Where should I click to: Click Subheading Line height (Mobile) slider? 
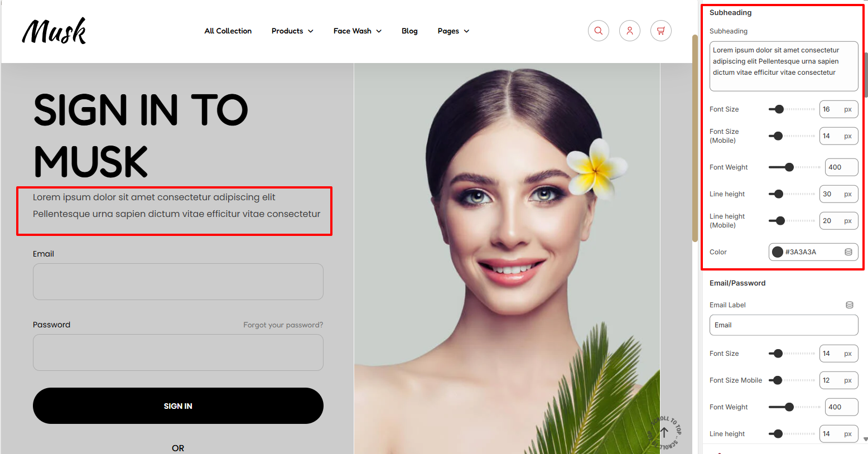tap(792, 221)
